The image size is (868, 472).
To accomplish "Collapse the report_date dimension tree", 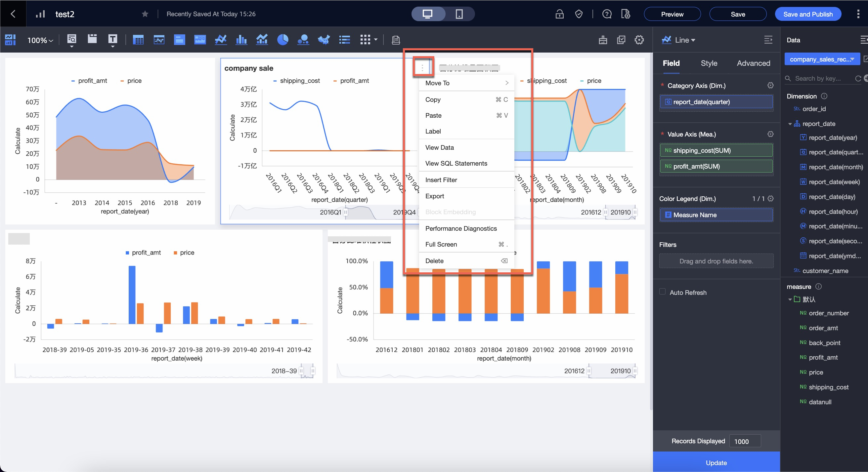I will pos(790,124).
